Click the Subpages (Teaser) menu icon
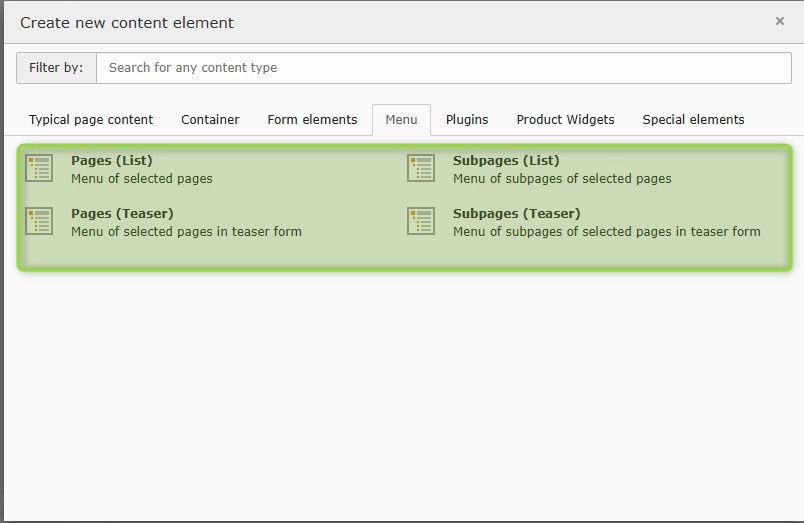This screenshot has width=804, height=523. tap(421, 221)
